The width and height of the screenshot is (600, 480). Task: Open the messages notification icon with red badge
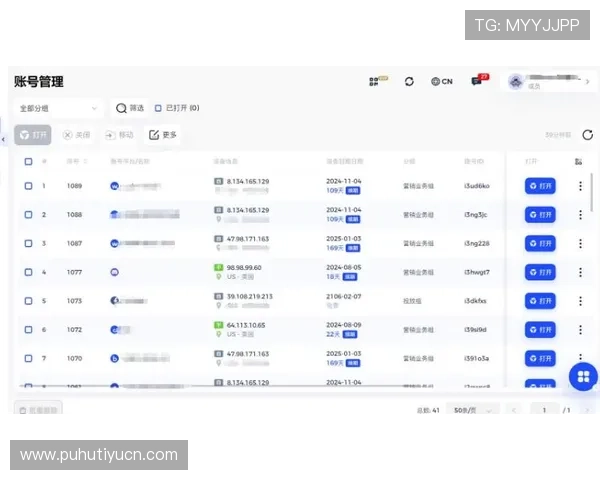(477, 82)
